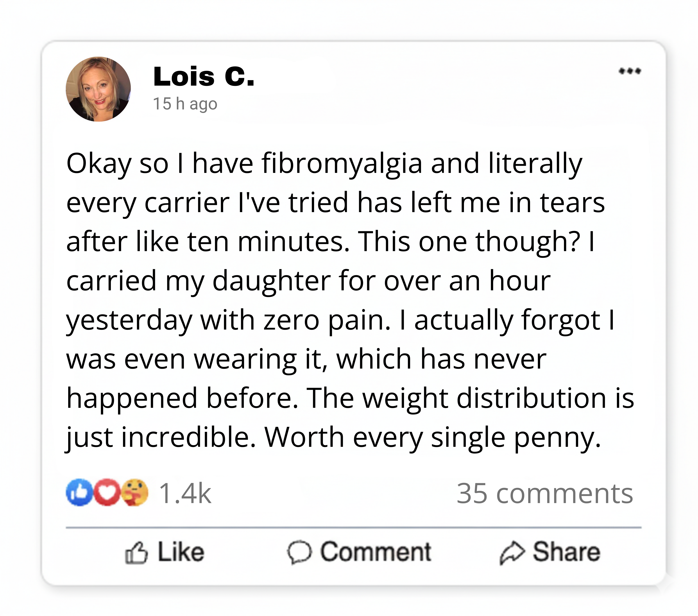
Task: Click the red heart reaction icon
Action: tap(106, 493)
